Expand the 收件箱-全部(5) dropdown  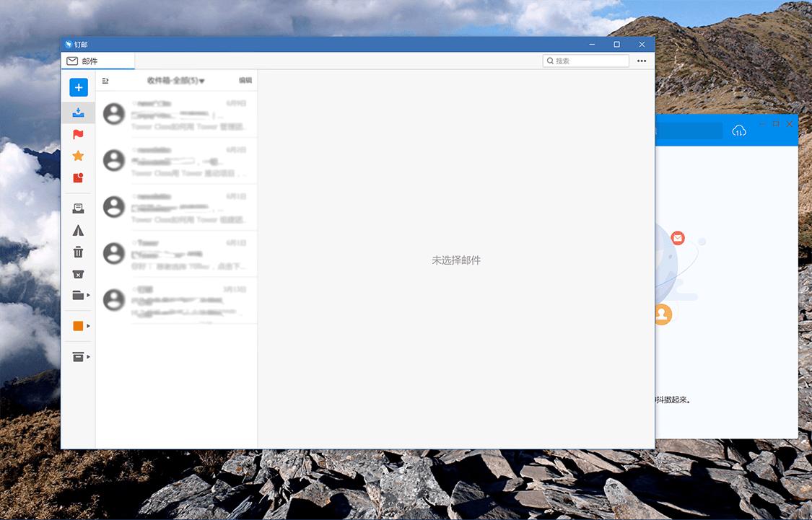tap(176, 81)
